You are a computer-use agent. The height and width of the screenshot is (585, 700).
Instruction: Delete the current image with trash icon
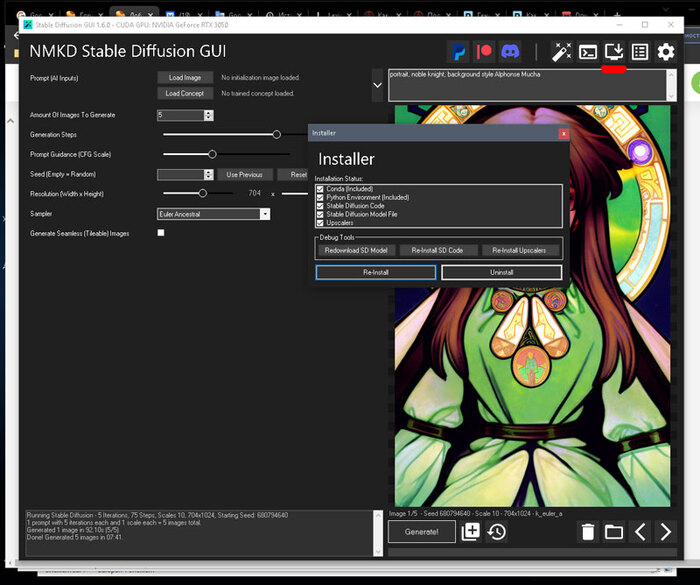[x=588, y=532]
